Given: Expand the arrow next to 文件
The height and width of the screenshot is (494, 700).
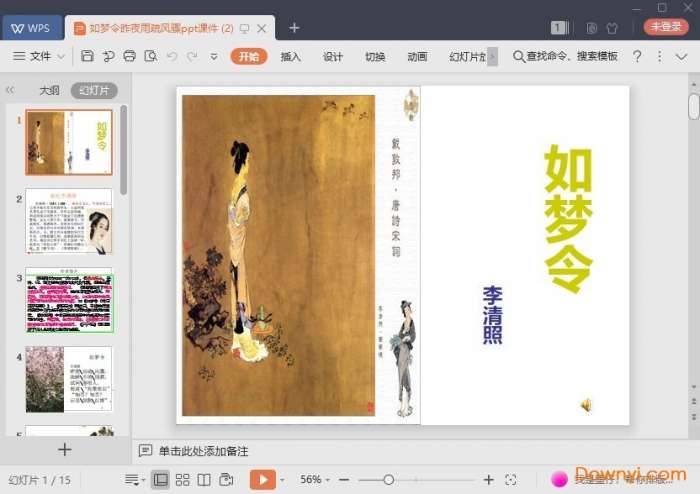Looking at the screenshot, I should coord(61,57).
